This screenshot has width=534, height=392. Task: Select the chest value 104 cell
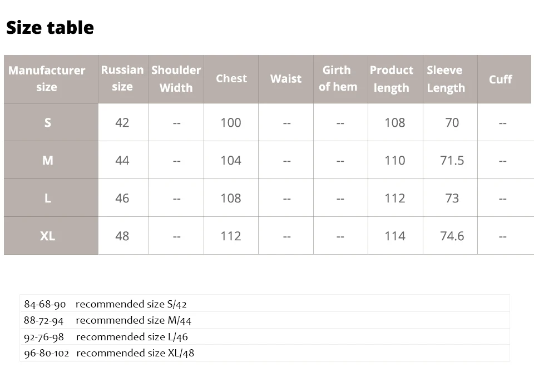pyautogui.click(x=231, y=160)
